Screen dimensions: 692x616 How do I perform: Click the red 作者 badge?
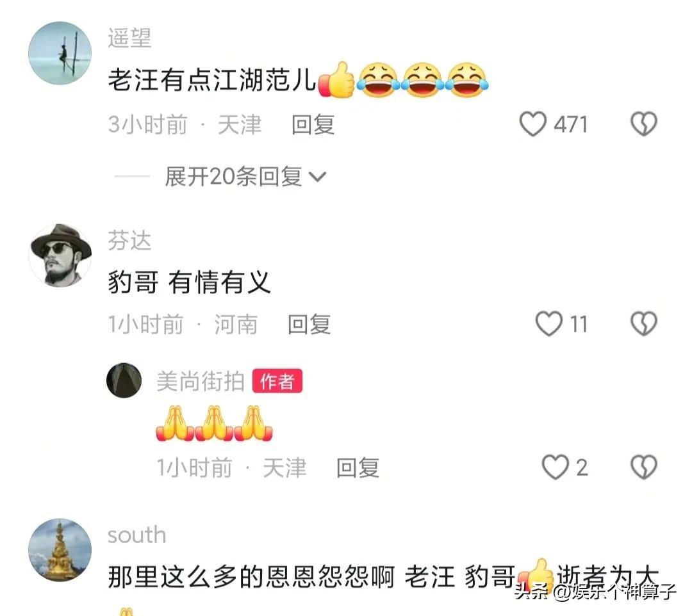[277, 381]
